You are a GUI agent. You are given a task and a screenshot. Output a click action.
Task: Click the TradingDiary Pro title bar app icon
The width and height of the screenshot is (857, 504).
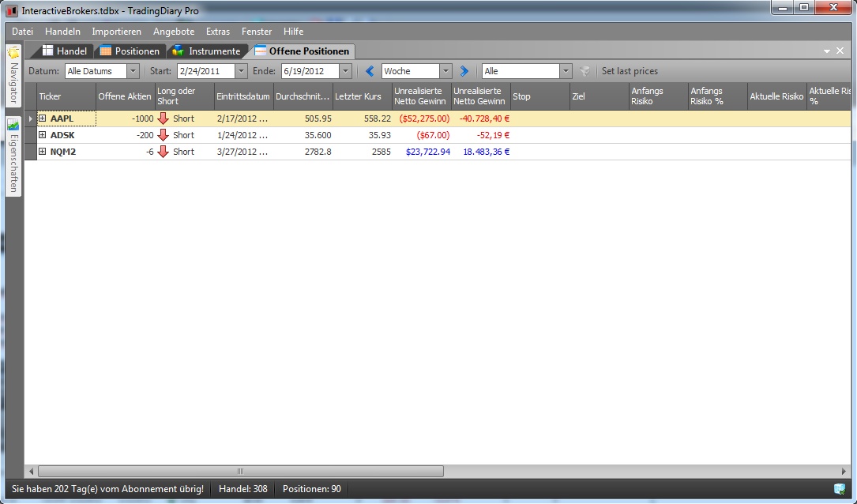pos(11,10)
